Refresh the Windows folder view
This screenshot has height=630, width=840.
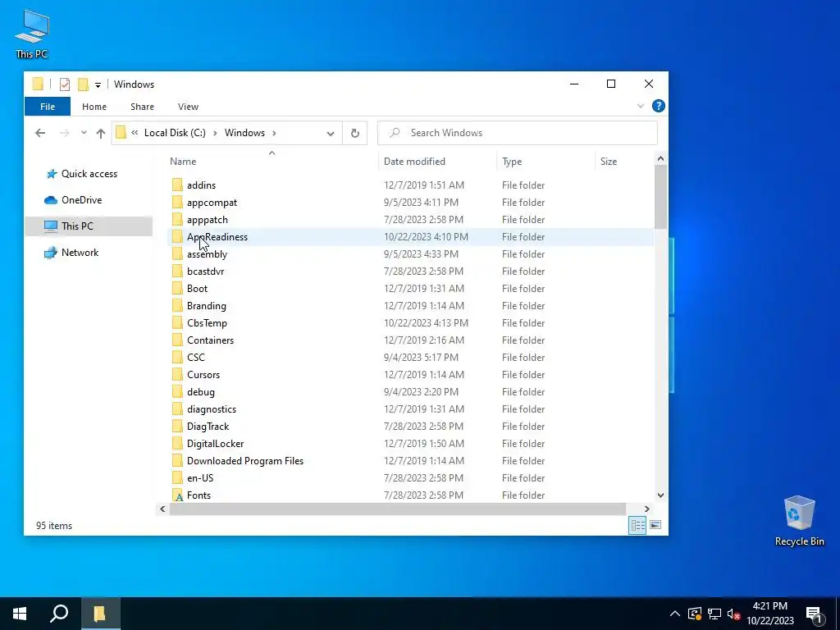pos(354,134)
